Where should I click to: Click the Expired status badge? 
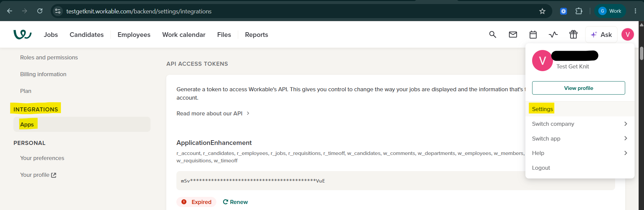click(197, 202)
